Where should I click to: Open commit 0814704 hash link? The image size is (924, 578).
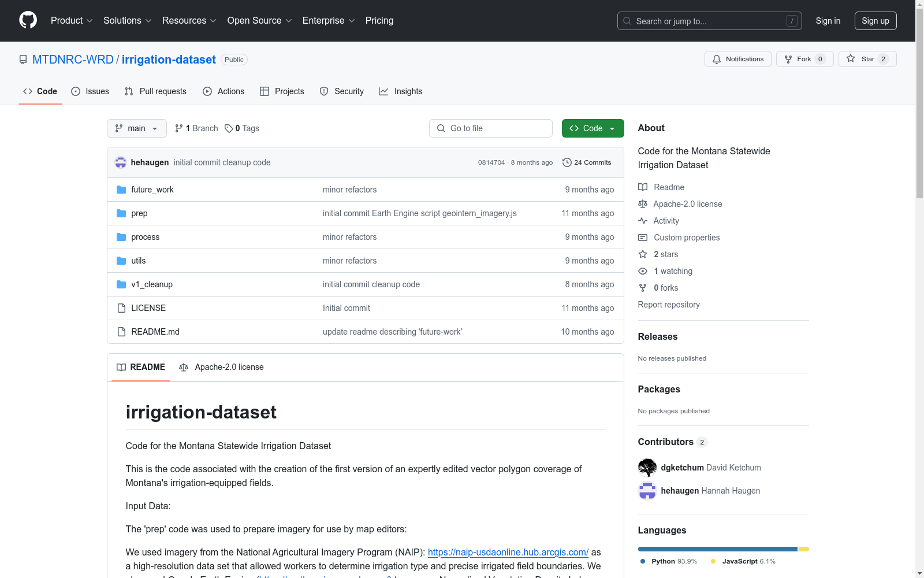491,162
